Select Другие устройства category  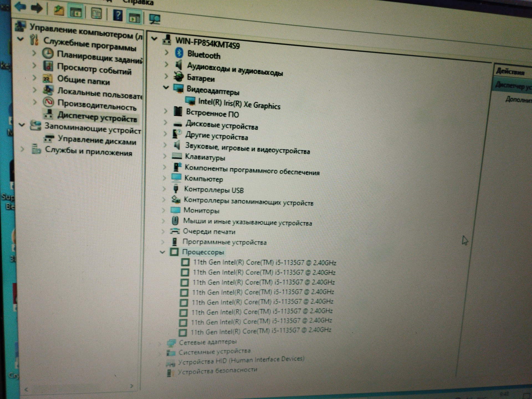[217, 136]
